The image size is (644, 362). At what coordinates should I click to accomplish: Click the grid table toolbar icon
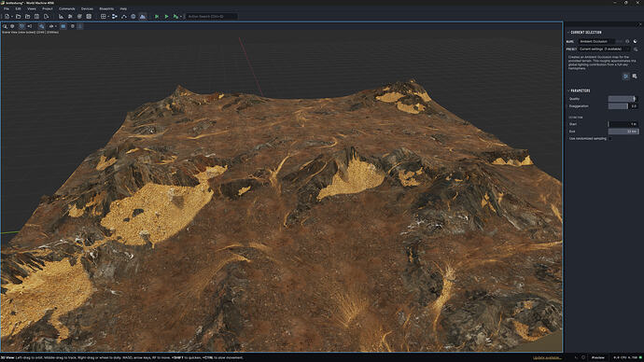pyautogui.click(x=103, y=17)
